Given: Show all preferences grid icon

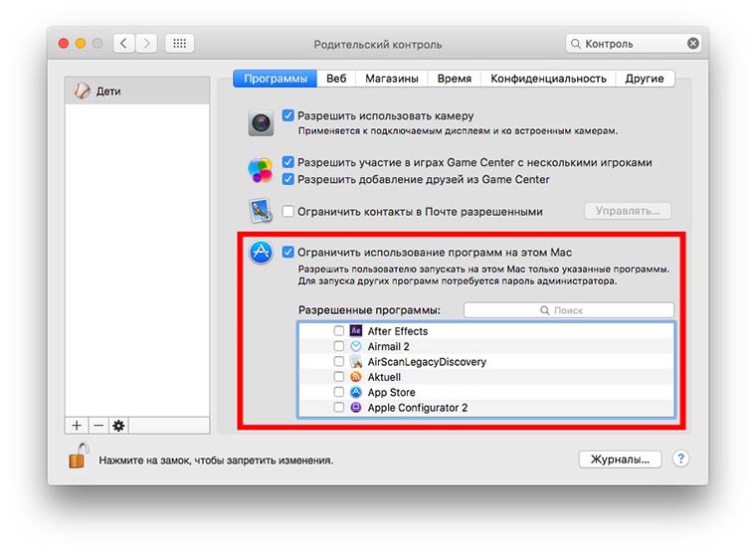Looking at the screenshot, I should [x=179, y=44].
